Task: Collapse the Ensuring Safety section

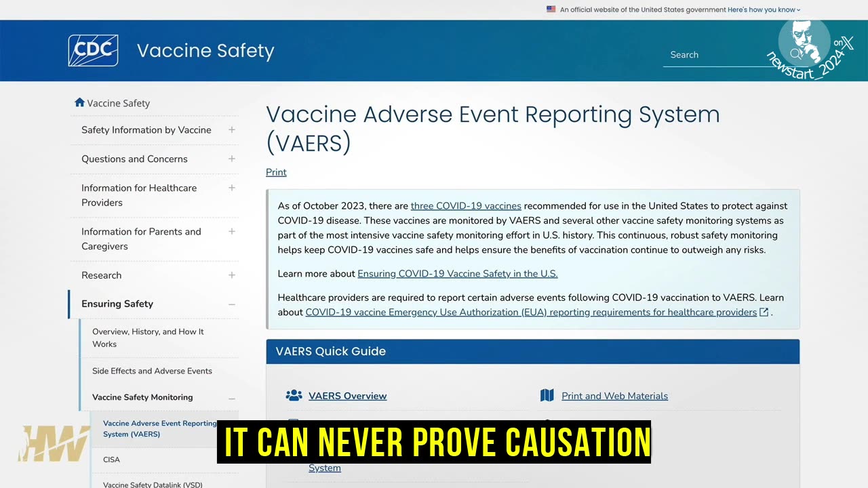Action: click(232, 304)
